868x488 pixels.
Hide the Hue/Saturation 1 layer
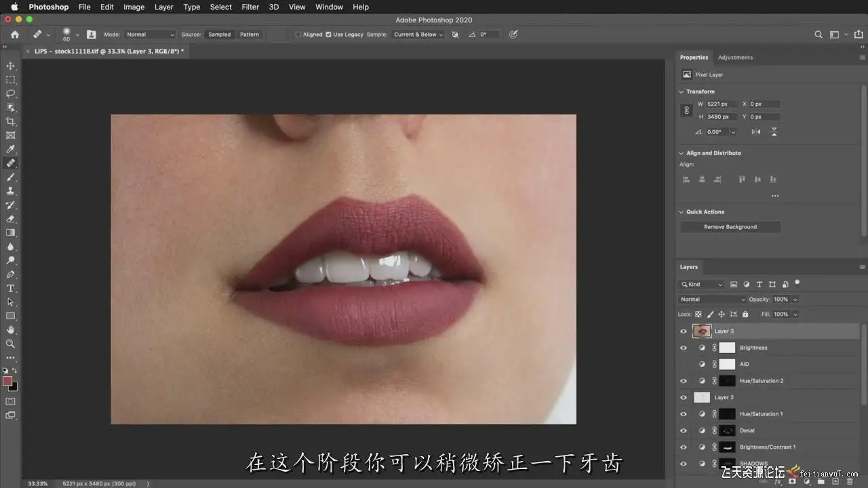[x=684, y=414]
